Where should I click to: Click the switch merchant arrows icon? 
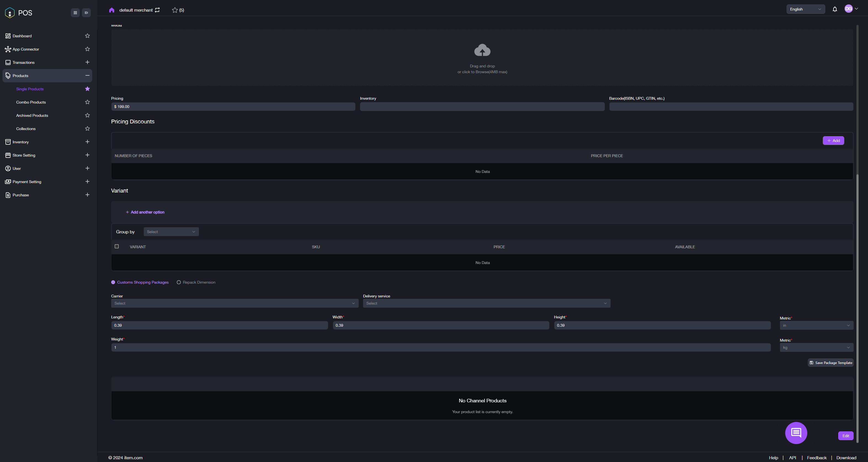point(157,10)
